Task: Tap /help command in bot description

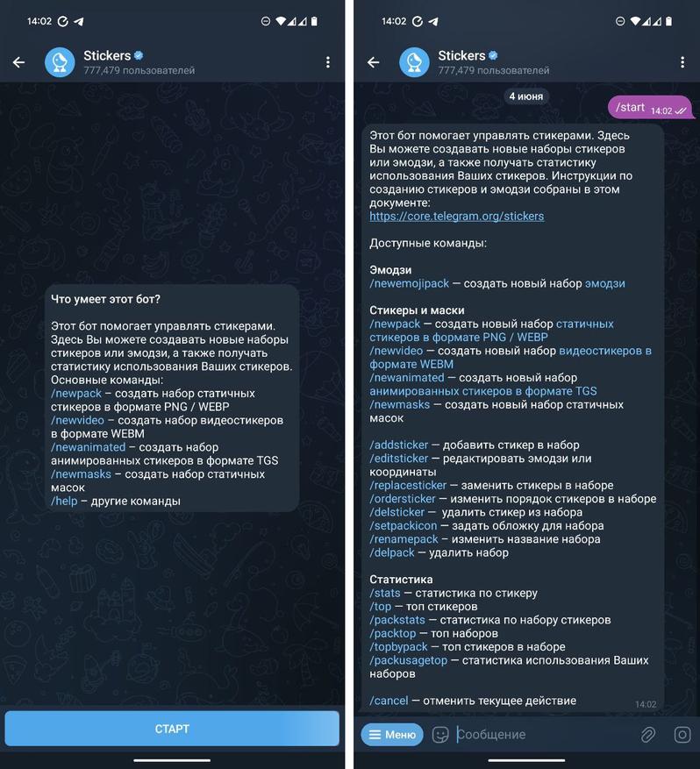Action: click(64, 502)
